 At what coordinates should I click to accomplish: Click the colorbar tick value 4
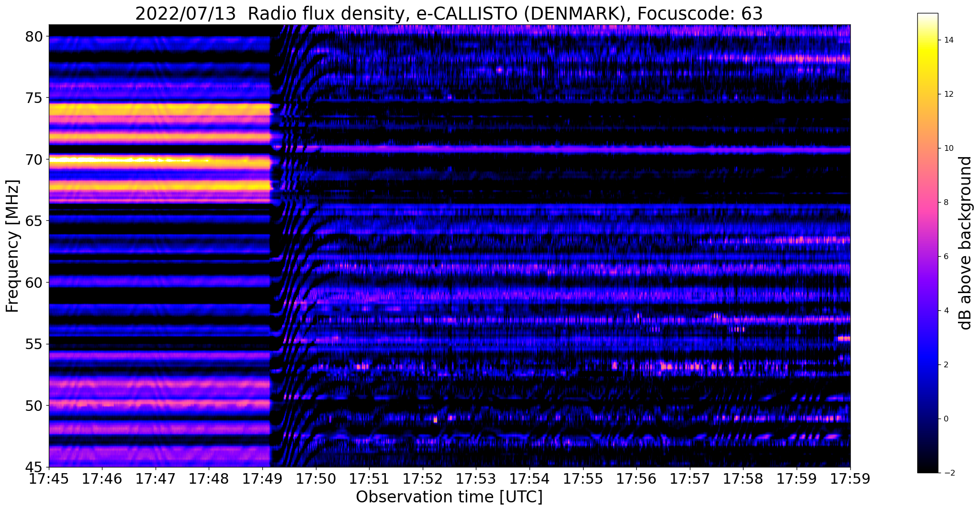tap(946, 311)
